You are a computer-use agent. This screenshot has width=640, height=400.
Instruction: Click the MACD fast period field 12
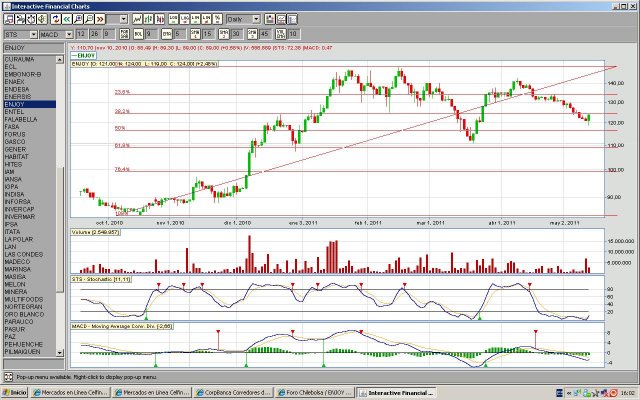[81, 34]
